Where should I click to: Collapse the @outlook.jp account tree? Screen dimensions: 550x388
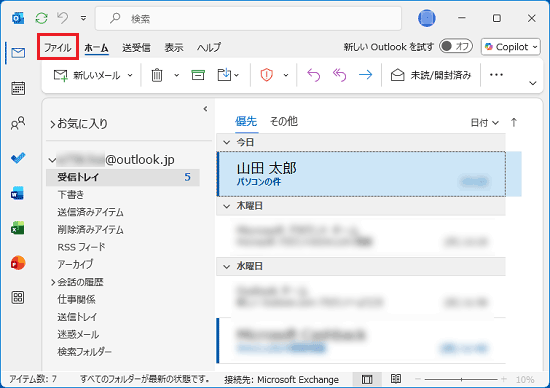pyautogui.click(x=52, y=160)
